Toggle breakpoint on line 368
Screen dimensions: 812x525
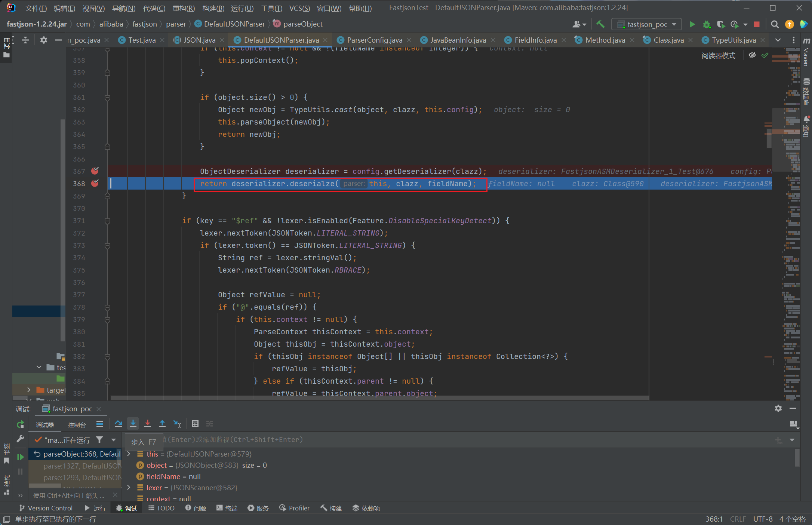click(x=95, y=184)
